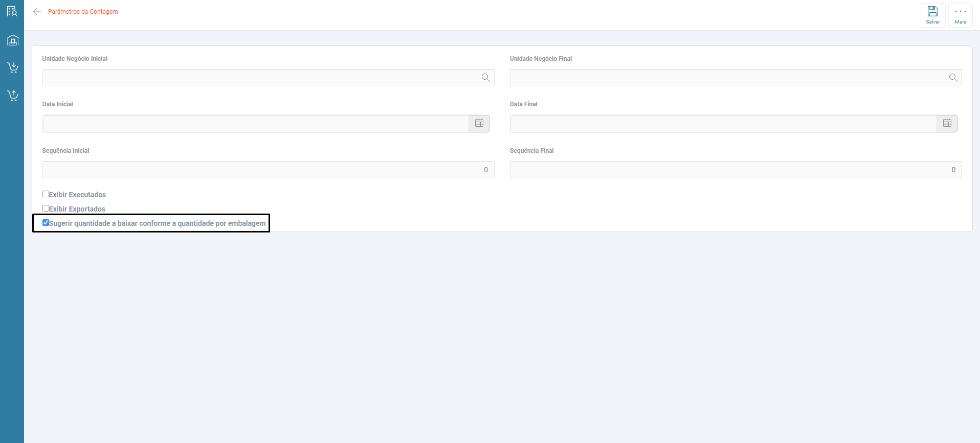
Task: Click the Sequência Final number field
Action: [x=736, y=170]
